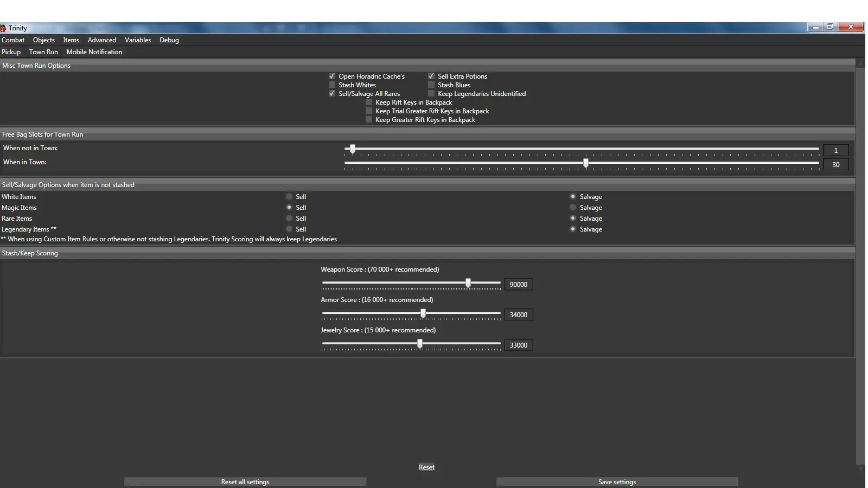The image size is (868, 488).
Task: Click the Weapon Score slider thumb
Action: click(x=468, y=283)
